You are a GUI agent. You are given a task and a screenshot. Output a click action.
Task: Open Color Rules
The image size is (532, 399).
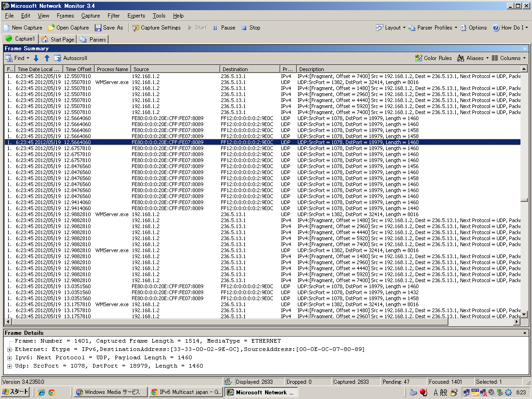(x=433, y=58)
